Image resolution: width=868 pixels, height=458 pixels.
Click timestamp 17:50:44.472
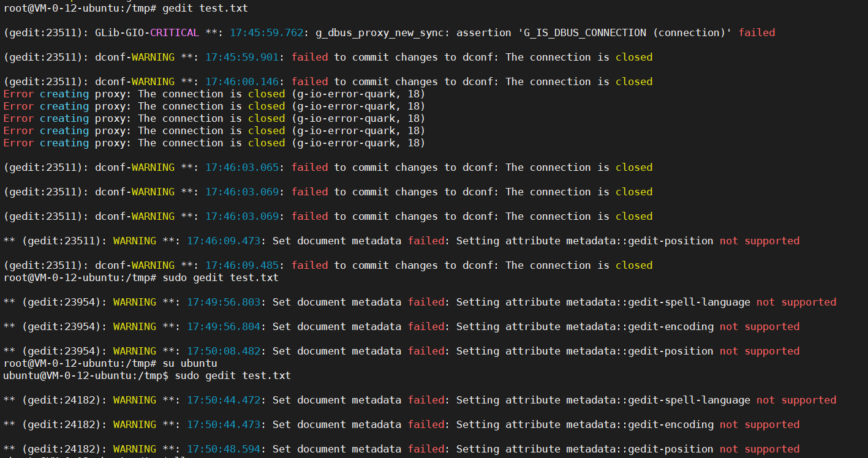(x=224, y=400)
